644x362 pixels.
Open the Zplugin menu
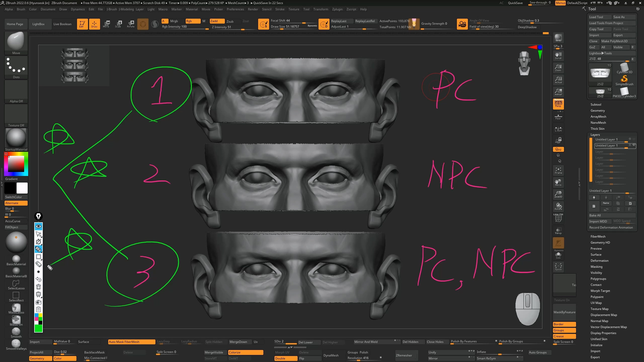pos(337,9)
